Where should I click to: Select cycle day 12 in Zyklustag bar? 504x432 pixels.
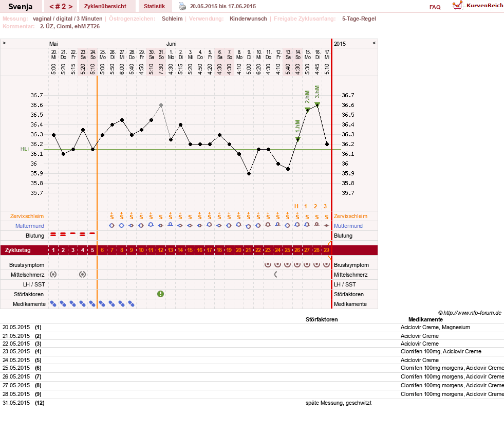pos(160,250)
